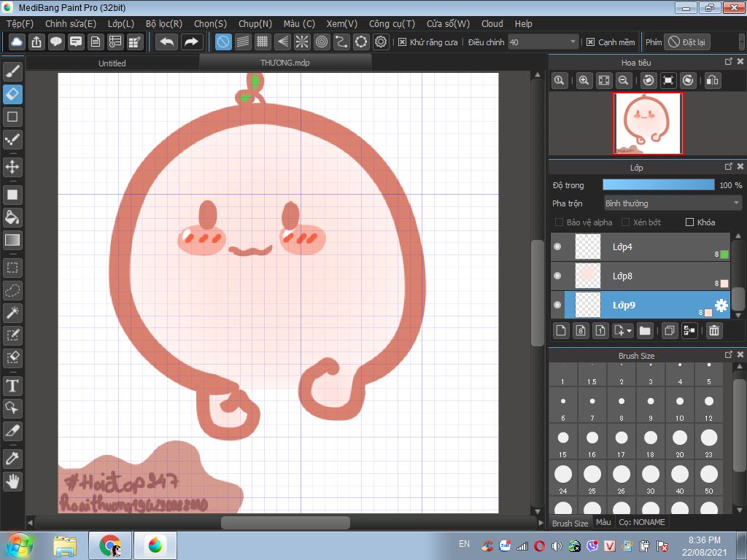The height and width of the screenshot is (560, 747).
Task: Enable the radial snap guide
Action: point(302,42)
